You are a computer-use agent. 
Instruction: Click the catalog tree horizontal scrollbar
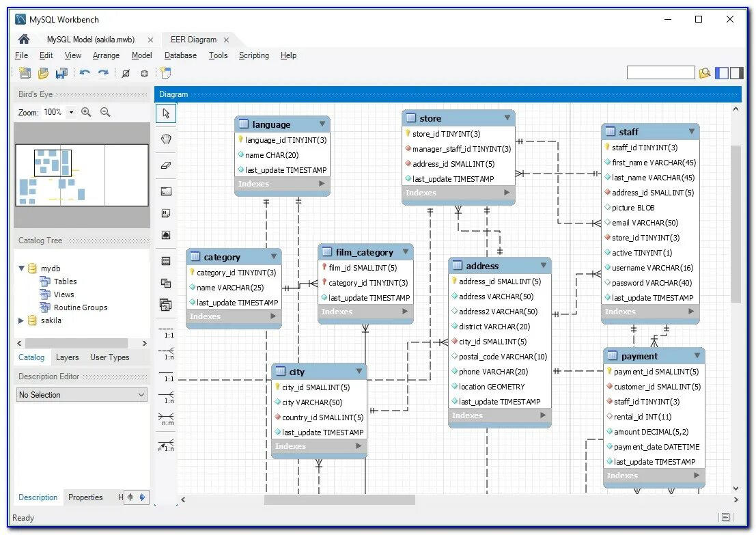pyautogui.click(x=76, y=344)
